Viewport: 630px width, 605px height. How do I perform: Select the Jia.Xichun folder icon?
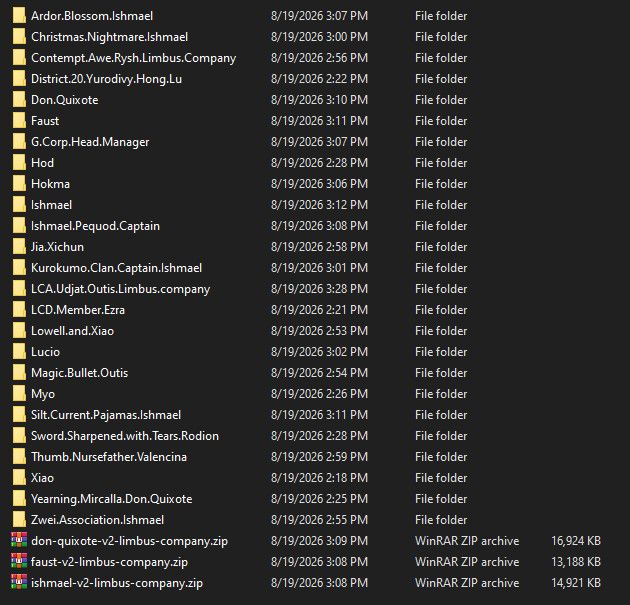(x=19, y=247)
